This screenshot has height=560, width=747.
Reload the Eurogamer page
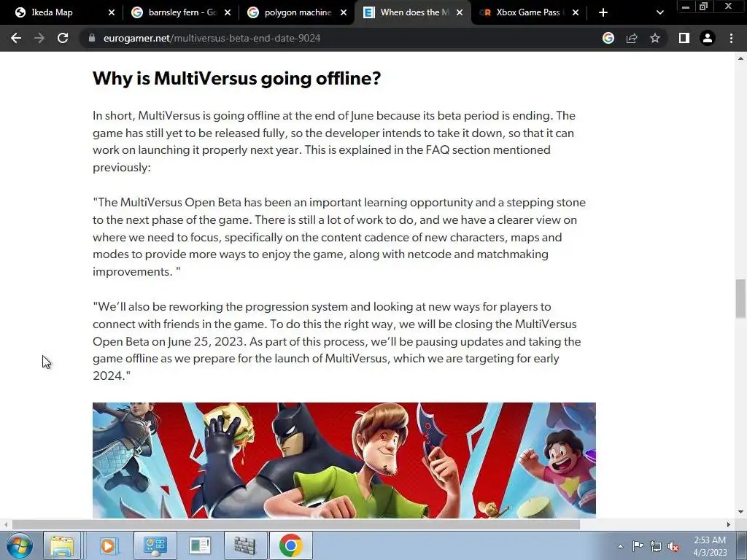point(63,38)
